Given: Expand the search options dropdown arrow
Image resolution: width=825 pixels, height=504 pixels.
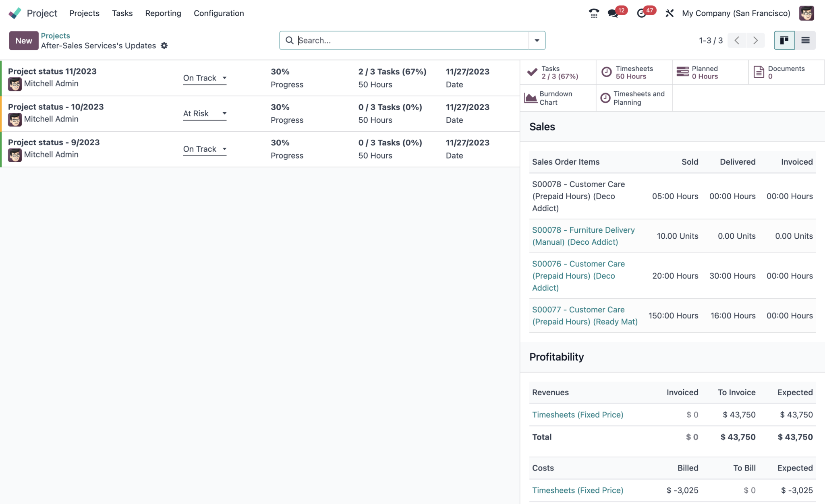Looking at the screenshot, I should [x=537, y=40].
